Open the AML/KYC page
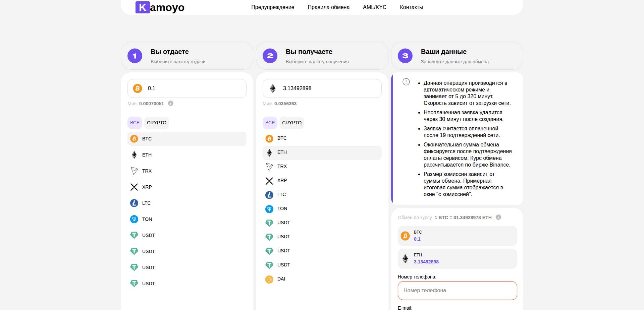The height and width of the screenshot is (310, 644). tap(374, 7)
